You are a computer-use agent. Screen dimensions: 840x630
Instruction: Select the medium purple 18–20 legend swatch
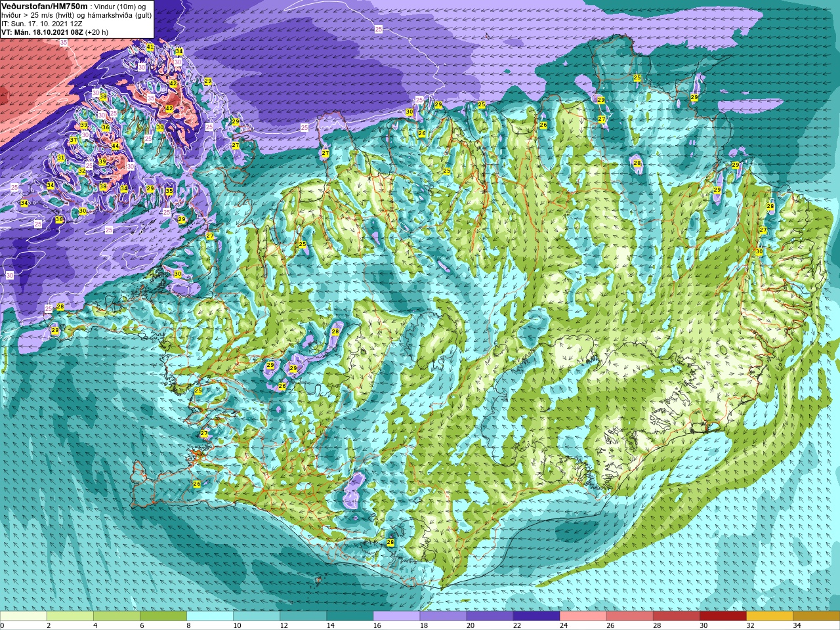[443, 616]
